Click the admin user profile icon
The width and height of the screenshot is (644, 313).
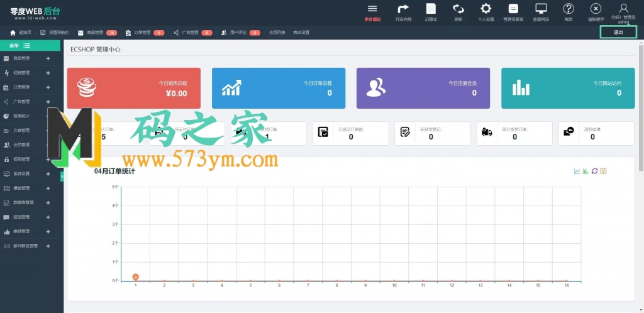coord(623,8)
